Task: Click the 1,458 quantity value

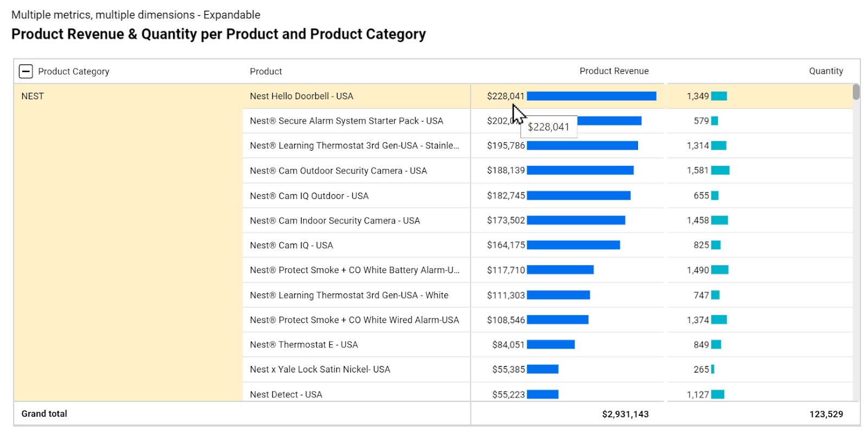Action: [x=698, y=220]
